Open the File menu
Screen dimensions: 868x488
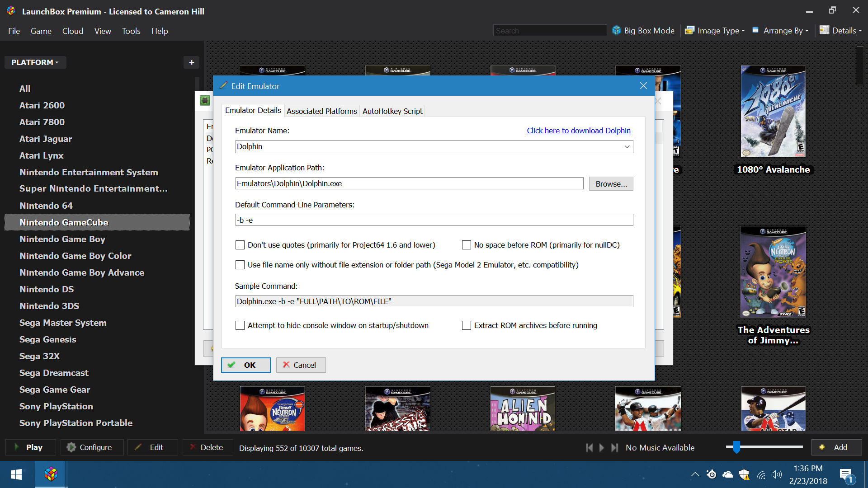14,31
